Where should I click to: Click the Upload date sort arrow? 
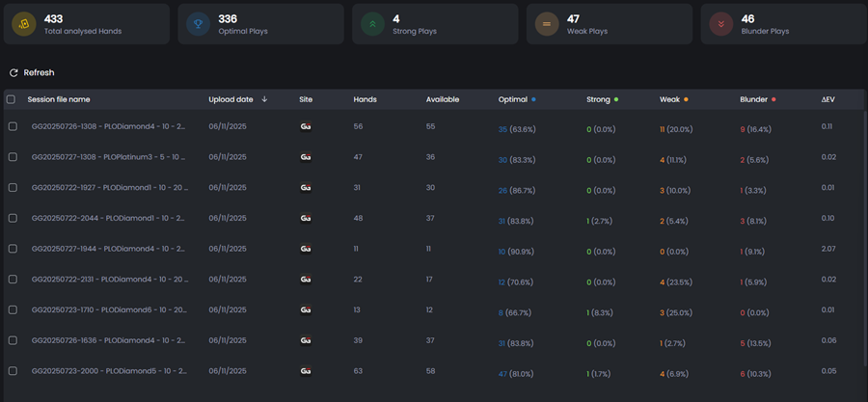pyautogui.click(x=264, y=99)
